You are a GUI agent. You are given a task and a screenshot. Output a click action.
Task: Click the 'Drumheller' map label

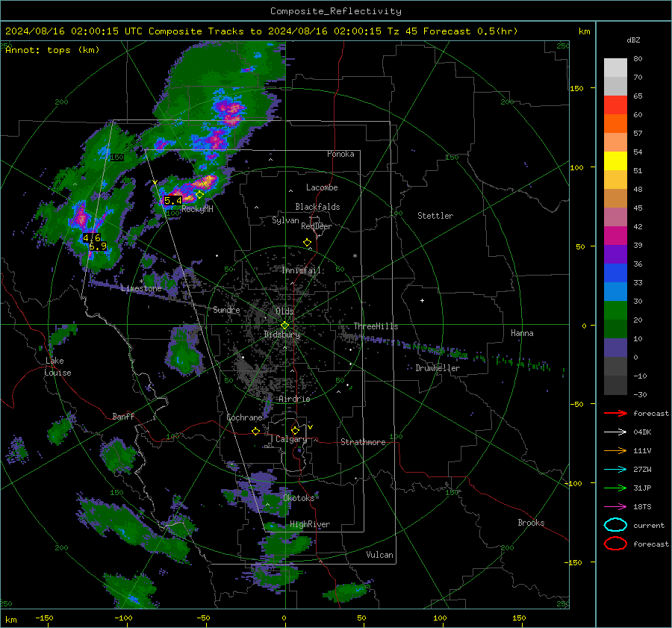pyautogui.click(x=438, y=368)
